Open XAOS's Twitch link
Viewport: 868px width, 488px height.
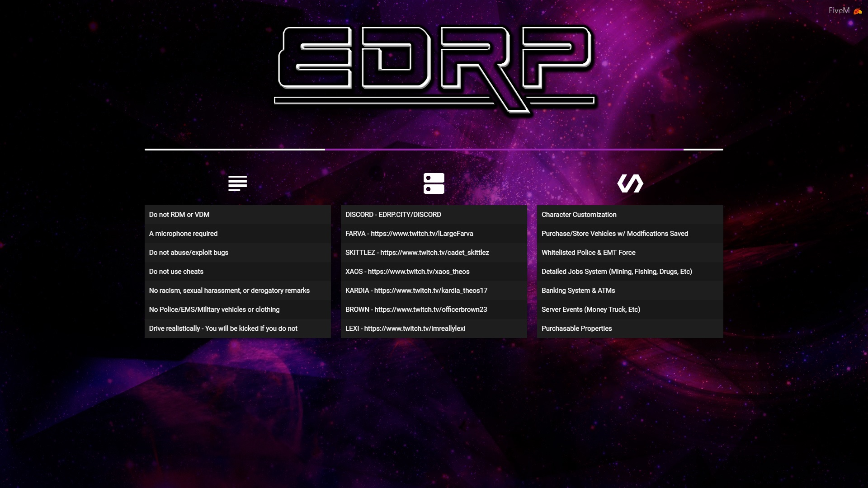pos(434,272)
